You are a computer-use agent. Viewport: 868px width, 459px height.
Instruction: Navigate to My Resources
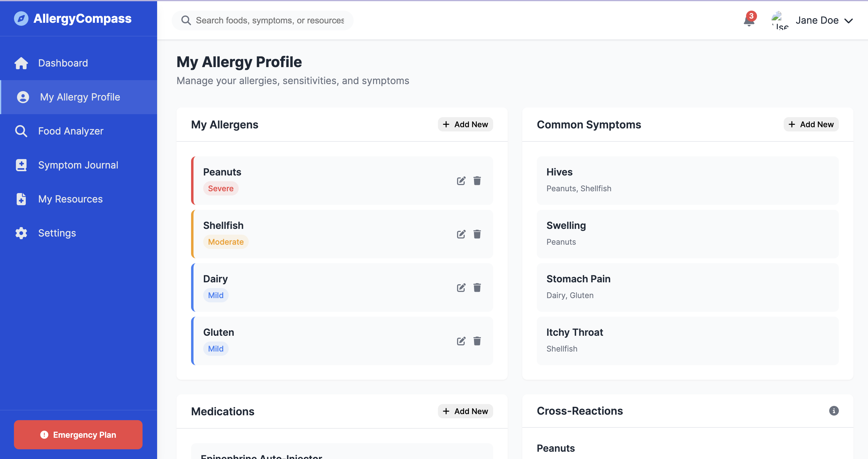click(x=70, y=199)
